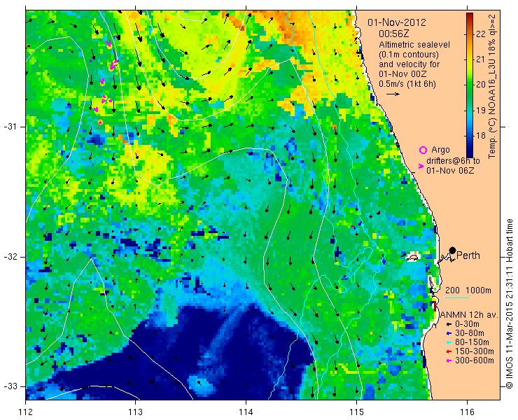
Task: Click the 150-300m depth legend label
Action: (x=475, y=351)
